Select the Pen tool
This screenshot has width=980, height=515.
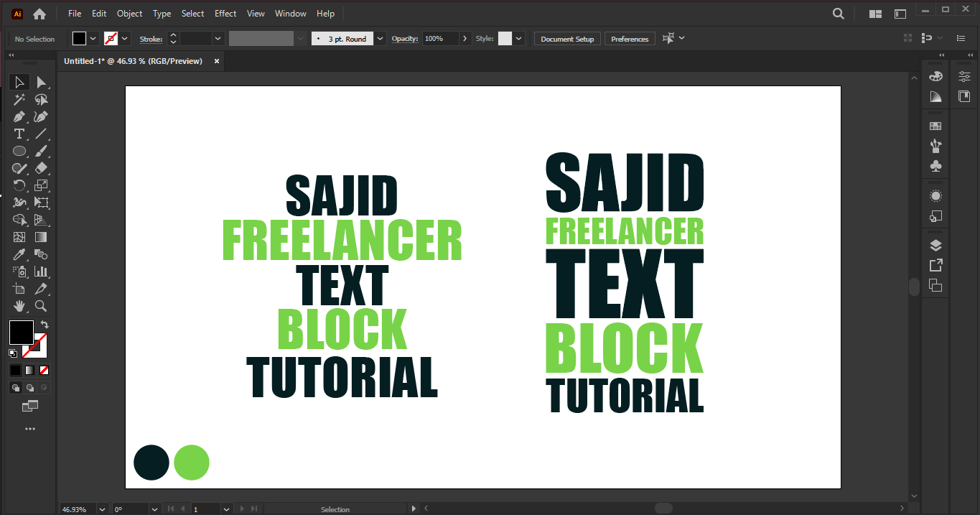(x=19, y=116)
